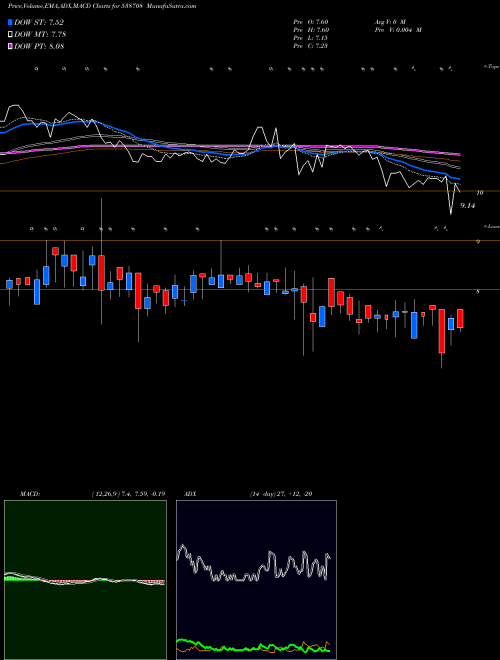The width and height of the screenshot is (500, 660).
Task: Click the price level 9 axis label
Action: coord(478,242)
